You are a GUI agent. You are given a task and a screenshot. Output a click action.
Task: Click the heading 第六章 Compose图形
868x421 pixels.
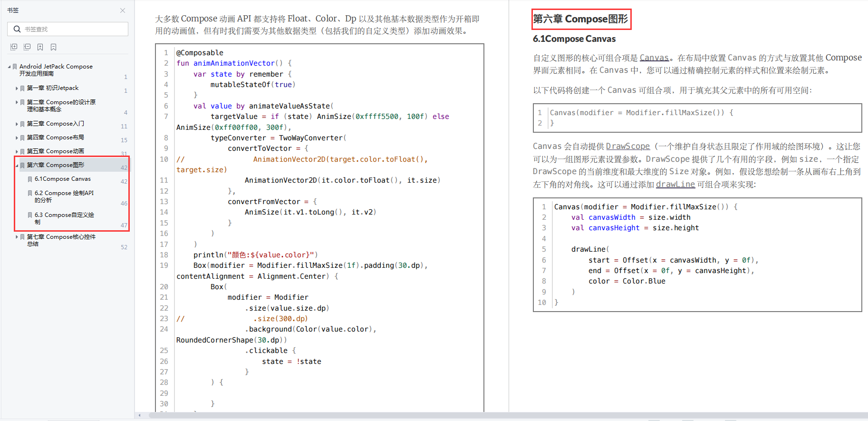pos(580,19)
